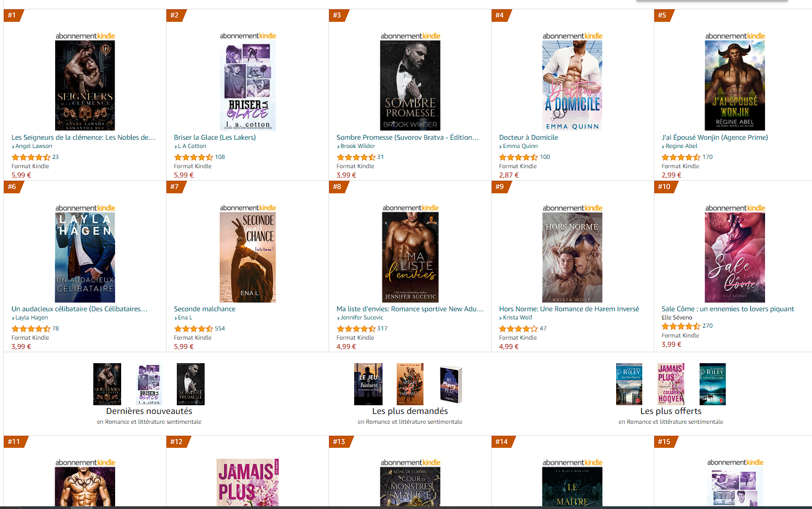Click the 5,99 € price of Seconde malchance
Screen dimensions: 812x509
[x=184, y=347]
